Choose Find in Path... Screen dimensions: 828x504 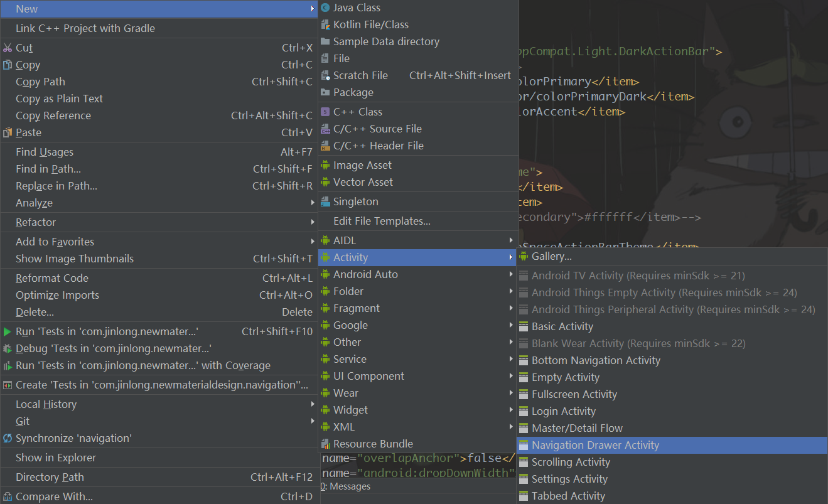click(x=158, y=169)
